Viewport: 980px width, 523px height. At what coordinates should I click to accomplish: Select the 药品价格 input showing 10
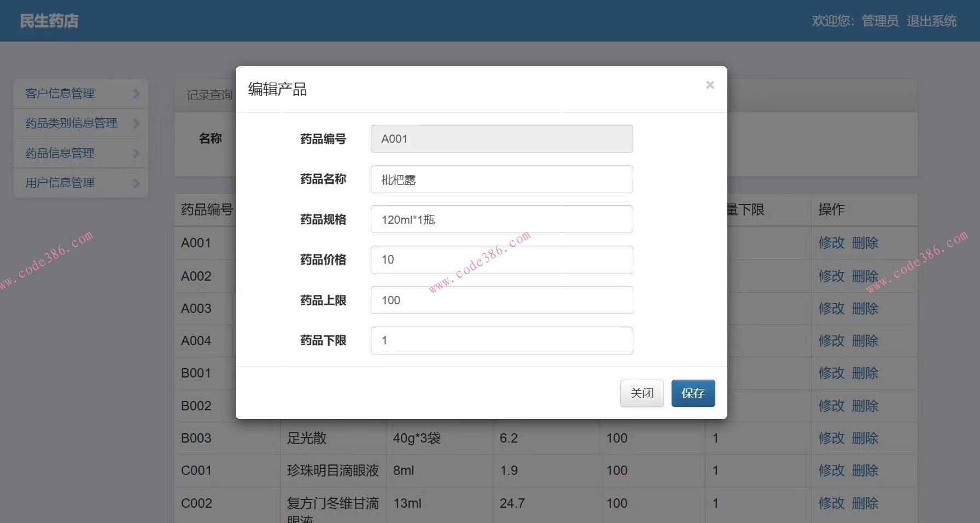[x=500, y=259]
